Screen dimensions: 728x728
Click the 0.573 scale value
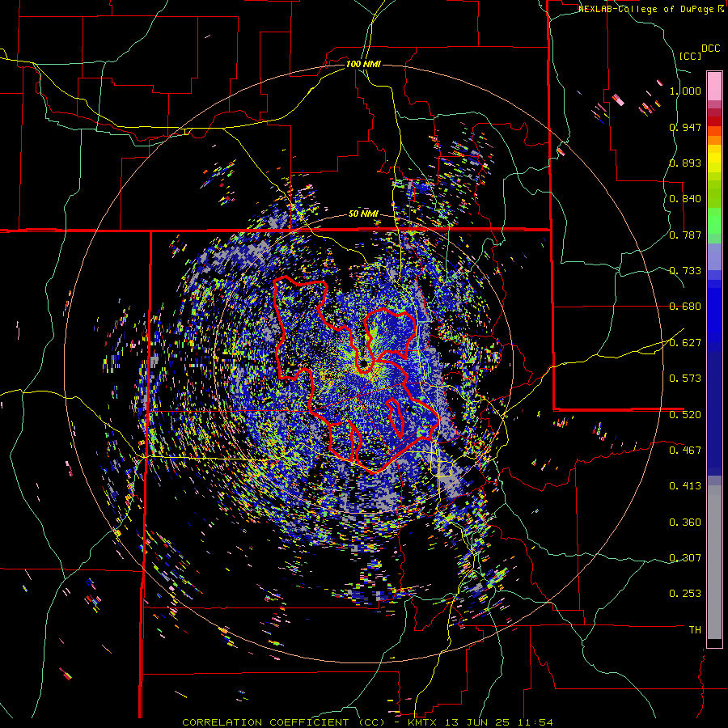pos(685,379)
